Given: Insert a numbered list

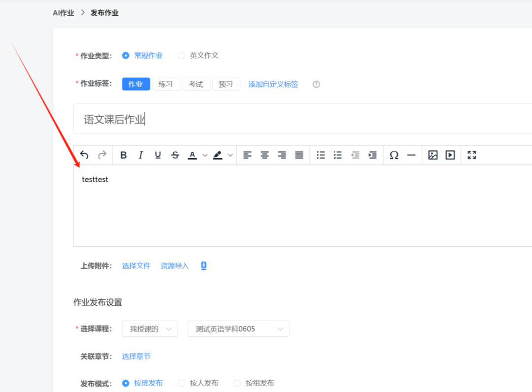Looking at the screenshot, I should (337, 155).
